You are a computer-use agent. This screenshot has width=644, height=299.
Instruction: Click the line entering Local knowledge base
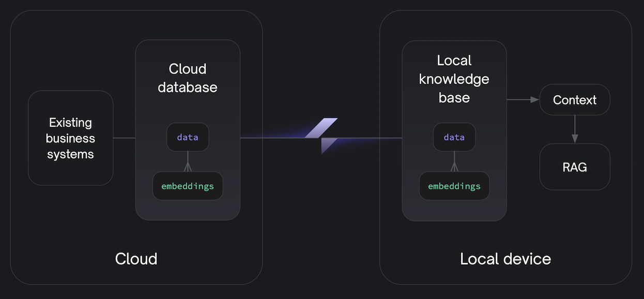(x=372, y=138)
